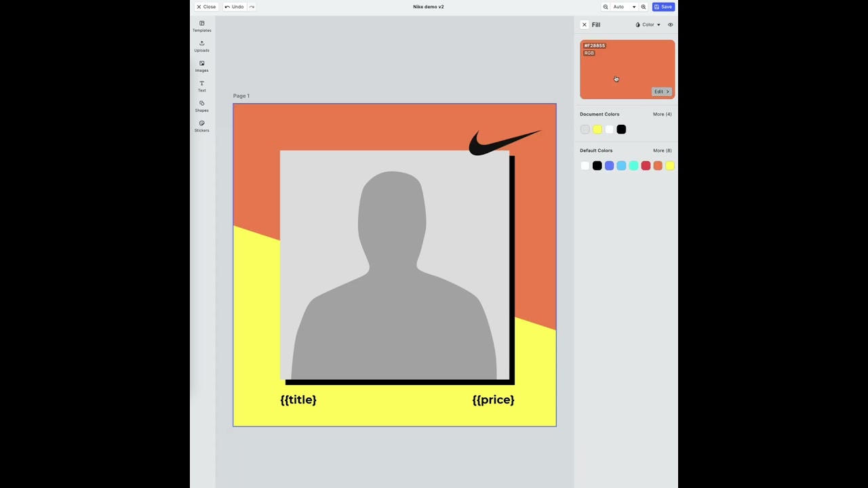
Task: Open the Auto zoom level dropdown
Action: [x=625, y=7]
